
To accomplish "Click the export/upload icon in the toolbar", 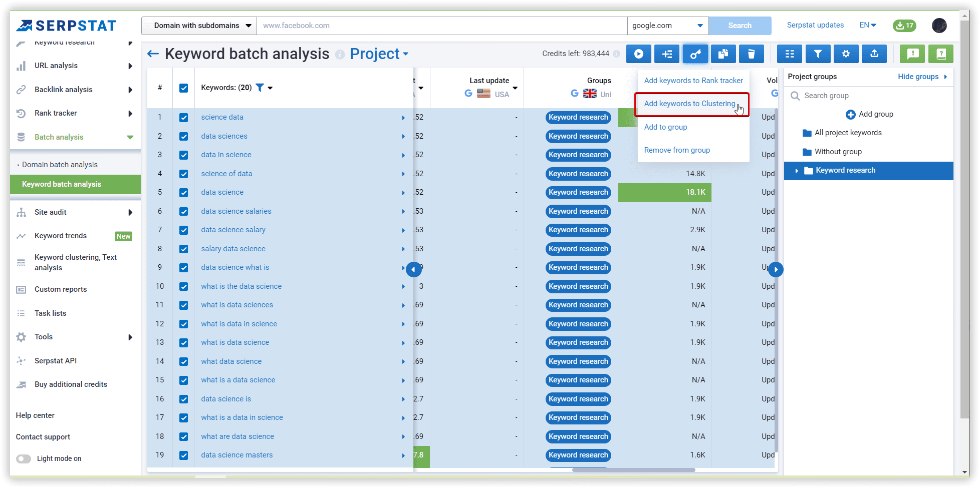I will point(874,54).
